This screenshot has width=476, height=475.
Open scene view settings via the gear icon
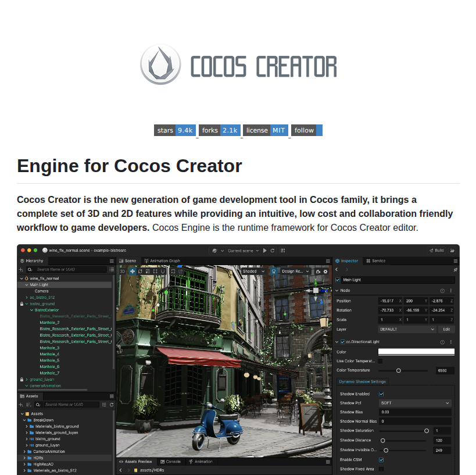click(326, 271)
